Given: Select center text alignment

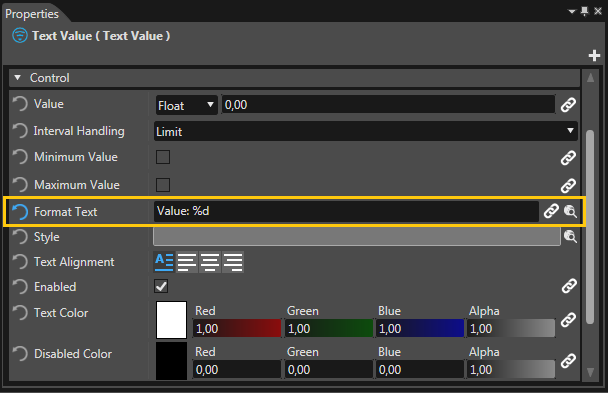Looking at the screenshot, I should [x=210, y=262].
